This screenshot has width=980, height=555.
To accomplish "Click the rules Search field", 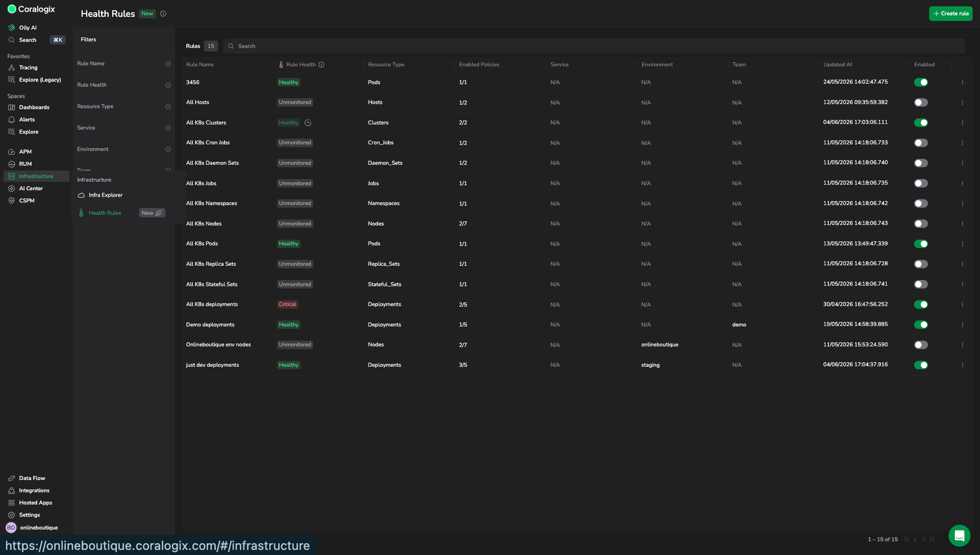I will tap(594, 46).
